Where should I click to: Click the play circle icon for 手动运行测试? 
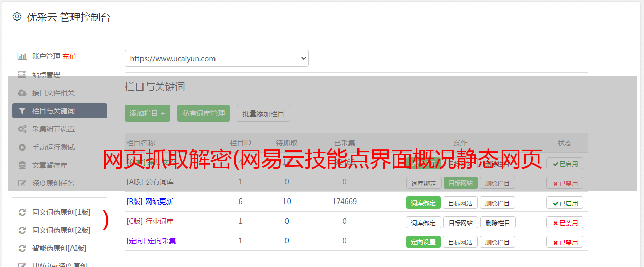pos(22,147)
